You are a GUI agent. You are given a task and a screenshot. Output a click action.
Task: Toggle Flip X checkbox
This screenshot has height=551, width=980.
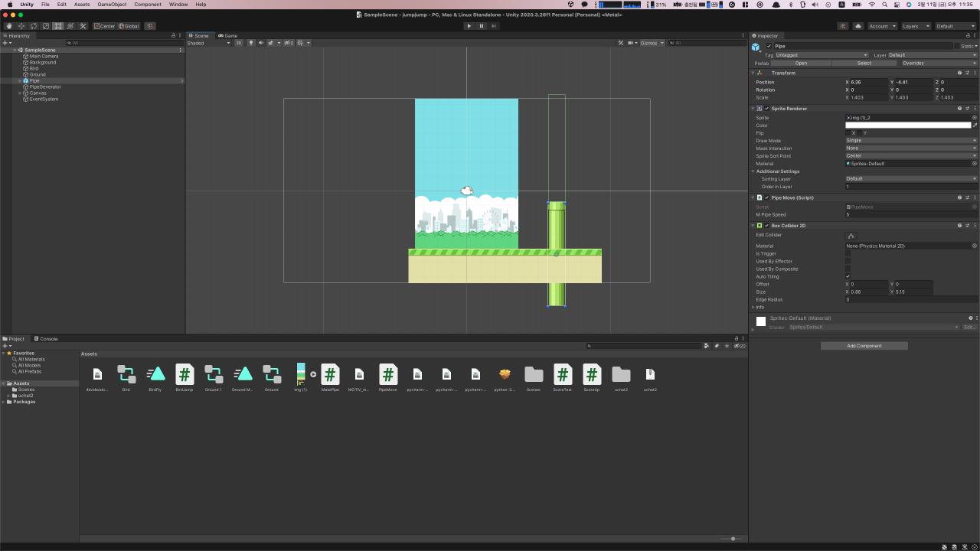pos(848,133)
